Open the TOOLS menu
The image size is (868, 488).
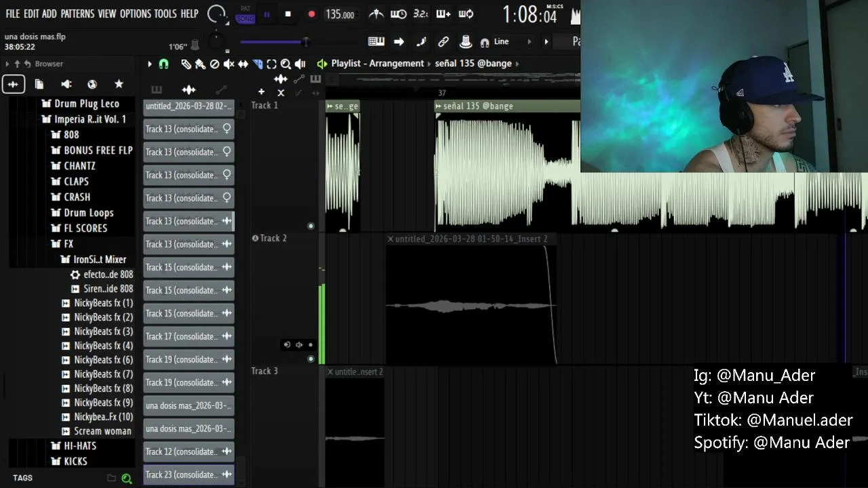(x=165, y=14)
